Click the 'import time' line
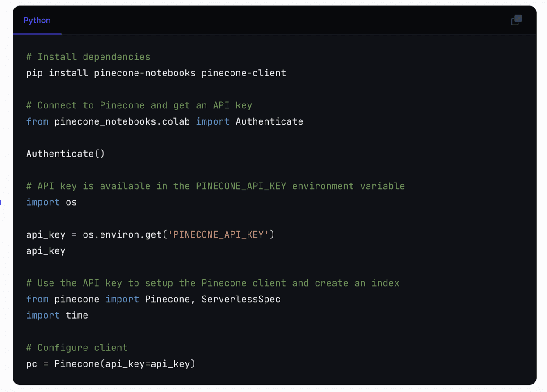Screen dimensions: 547x392 coord(57,315)
